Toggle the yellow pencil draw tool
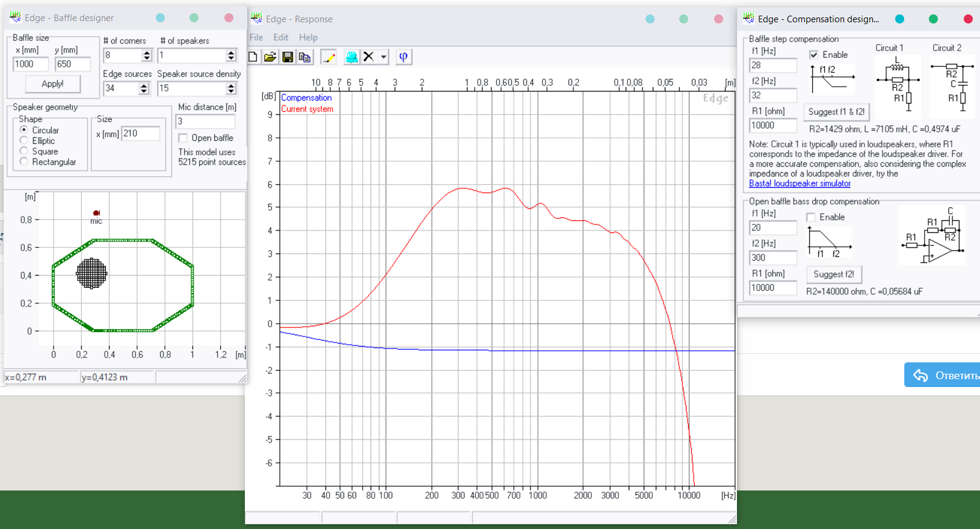980x529 pixels. click(328, 57)
